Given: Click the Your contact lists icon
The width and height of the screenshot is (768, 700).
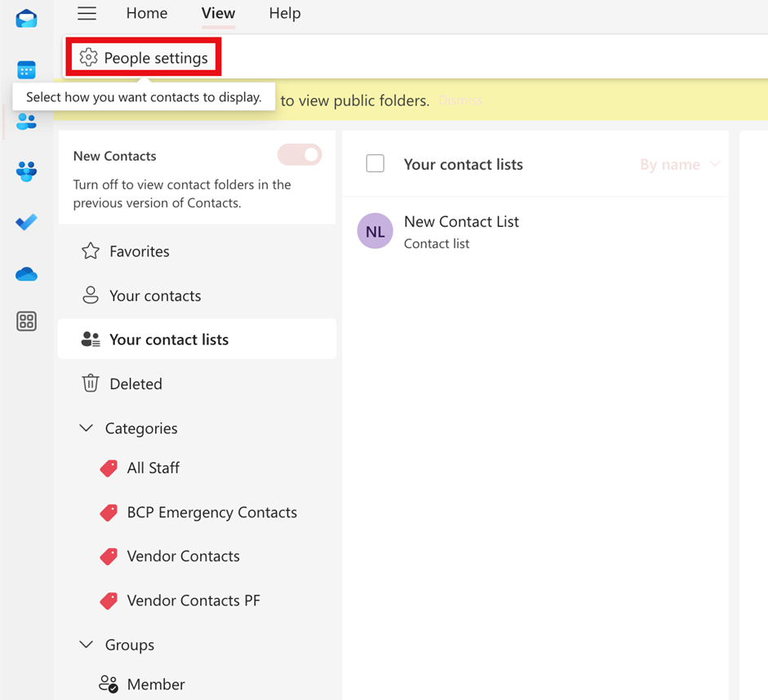Looking at the screenshot, I should click(91, 339).
